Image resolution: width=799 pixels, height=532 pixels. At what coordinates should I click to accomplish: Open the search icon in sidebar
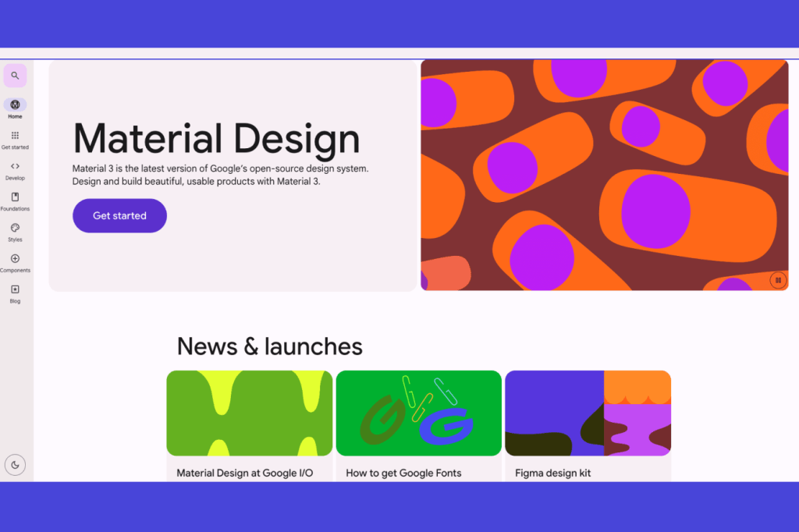(16, 76)
